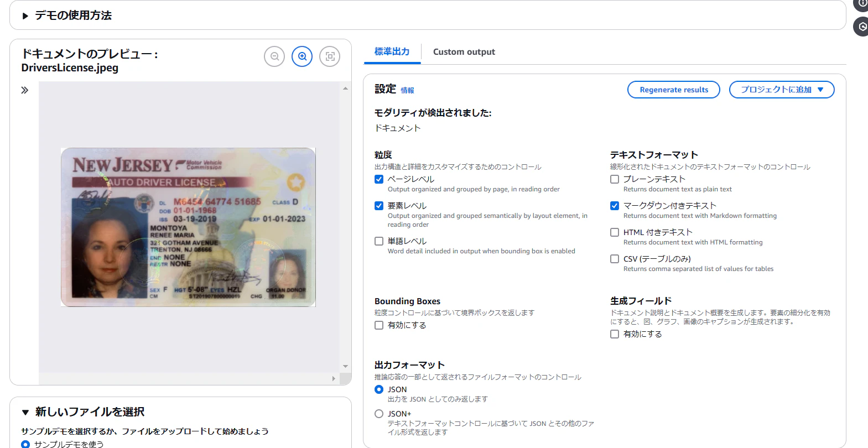This screenshot has width=868, height=448.
Task: Enable the プレーンテキスト format checkbox
Action: (x=615, y=179)
